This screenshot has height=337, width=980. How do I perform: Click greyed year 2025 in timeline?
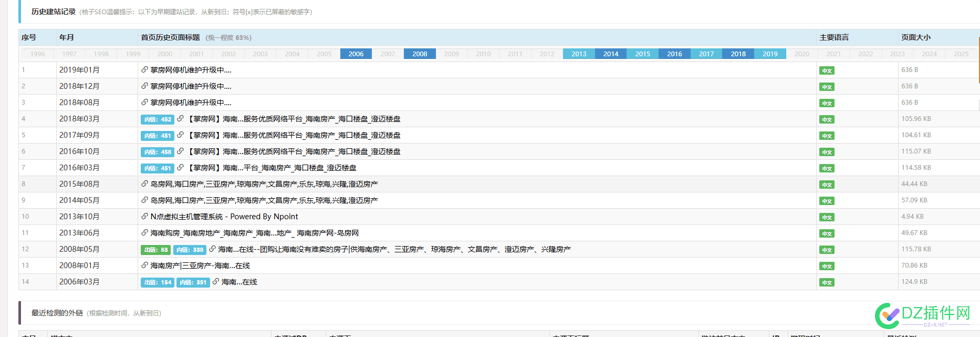961,54
